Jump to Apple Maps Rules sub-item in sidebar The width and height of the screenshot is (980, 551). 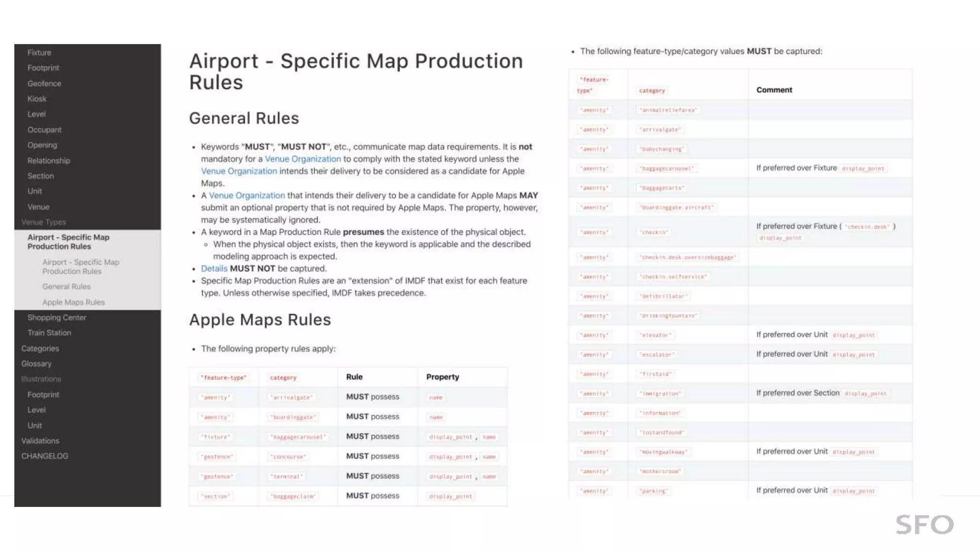tap(74, 302)
